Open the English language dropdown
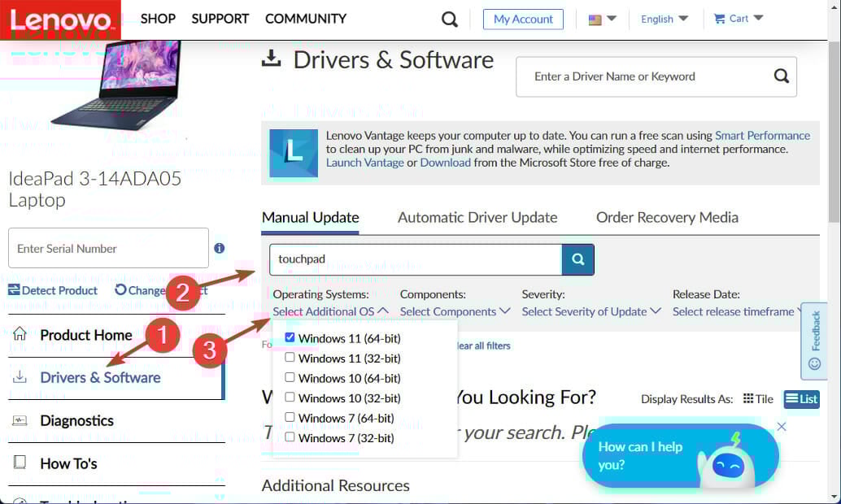 tap(665, 19)
